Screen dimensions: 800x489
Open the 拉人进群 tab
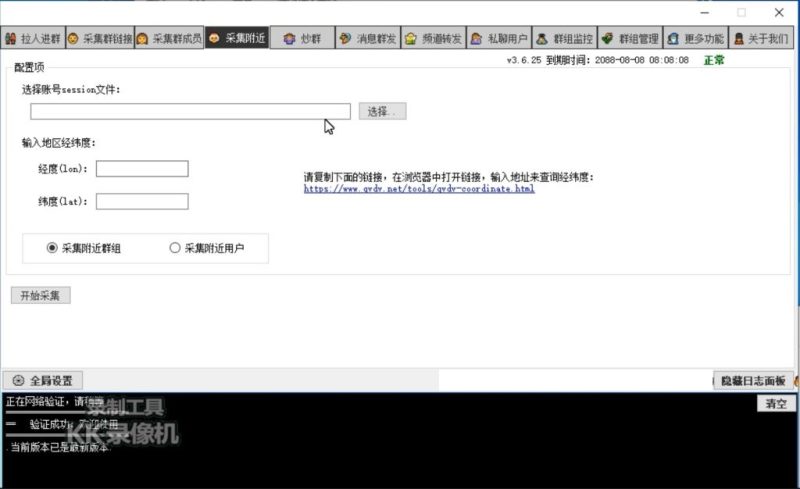click(33, 38)
